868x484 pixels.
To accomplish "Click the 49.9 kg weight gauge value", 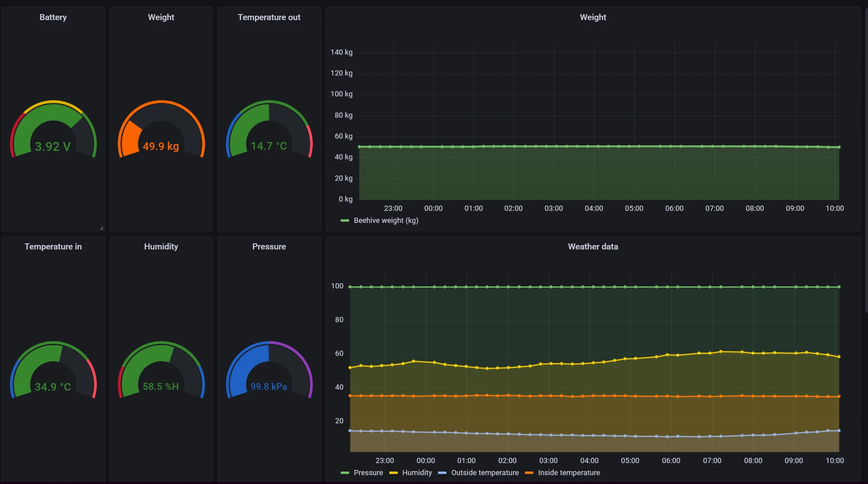I will (x=161, y=146).
